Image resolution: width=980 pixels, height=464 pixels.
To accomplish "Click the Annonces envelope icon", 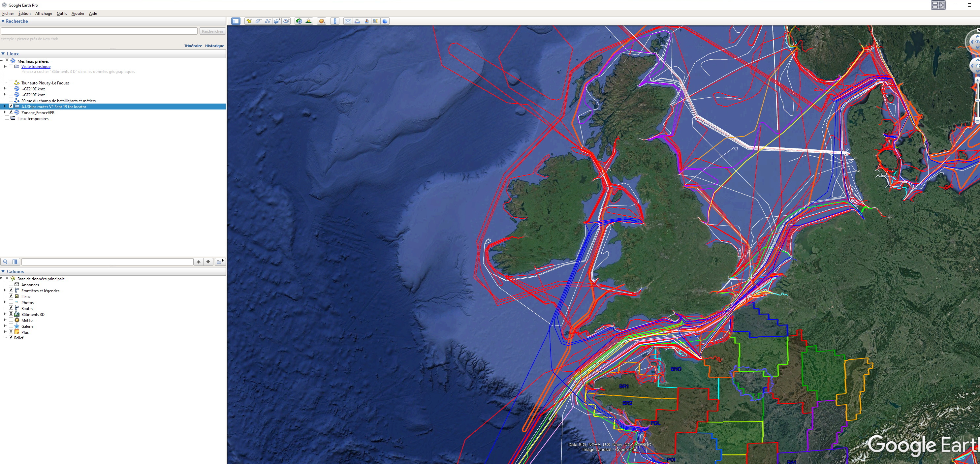I will [x=17, y=285].
